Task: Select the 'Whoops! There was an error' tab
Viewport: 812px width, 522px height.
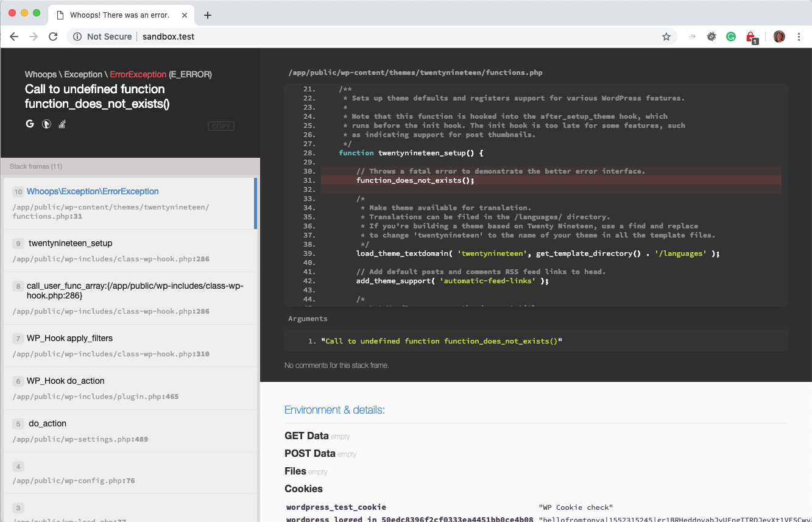Action: pos(119,15)
